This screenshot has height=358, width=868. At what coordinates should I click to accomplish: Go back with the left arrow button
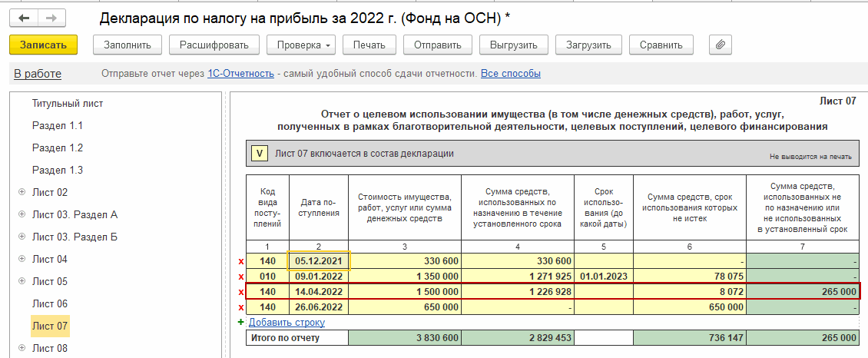(x=24, y=18)
